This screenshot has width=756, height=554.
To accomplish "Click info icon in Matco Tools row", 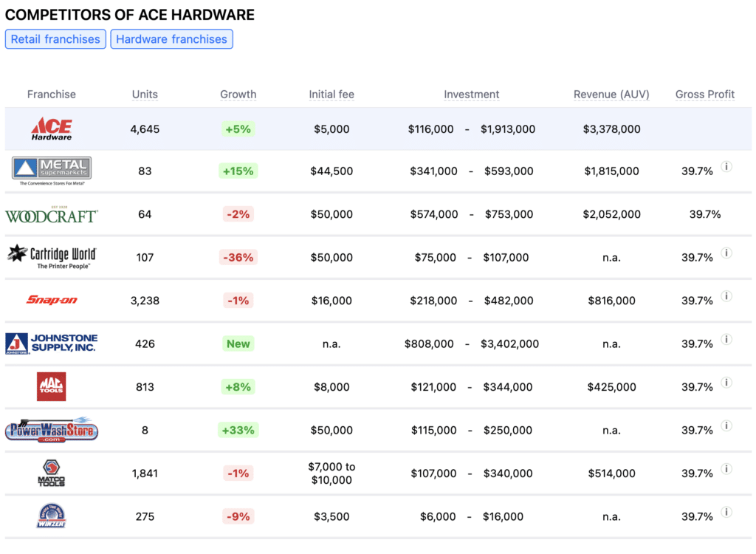I will pyautogui.click(x=726, y=468).
